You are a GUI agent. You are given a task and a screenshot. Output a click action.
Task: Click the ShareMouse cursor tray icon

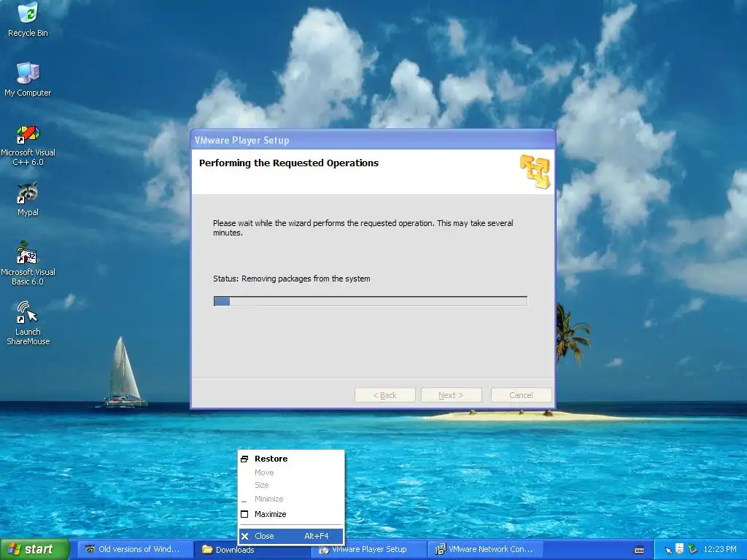click(668, 550)
